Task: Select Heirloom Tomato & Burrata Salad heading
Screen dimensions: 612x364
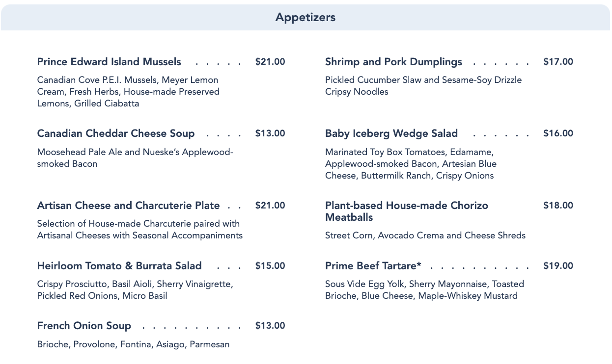Action: pos(119,266)
